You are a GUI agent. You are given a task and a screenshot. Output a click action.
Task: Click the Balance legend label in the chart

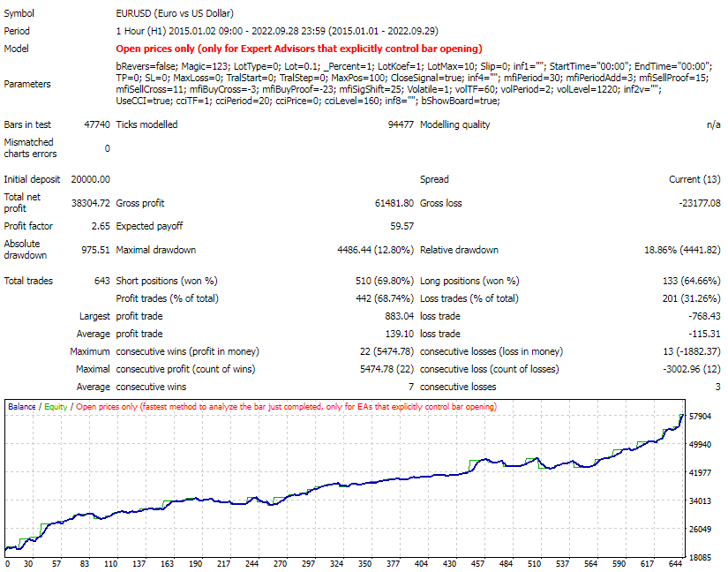pos(22,407)
